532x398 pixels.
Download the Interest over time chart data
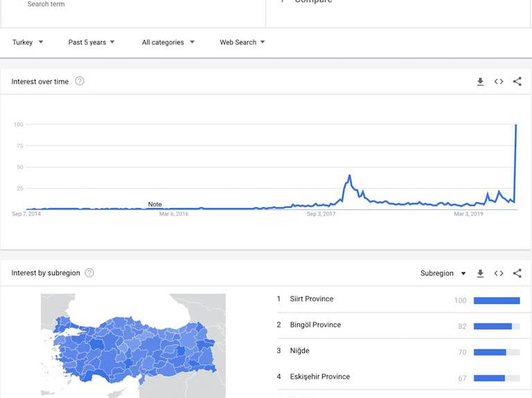pos(480,82)
